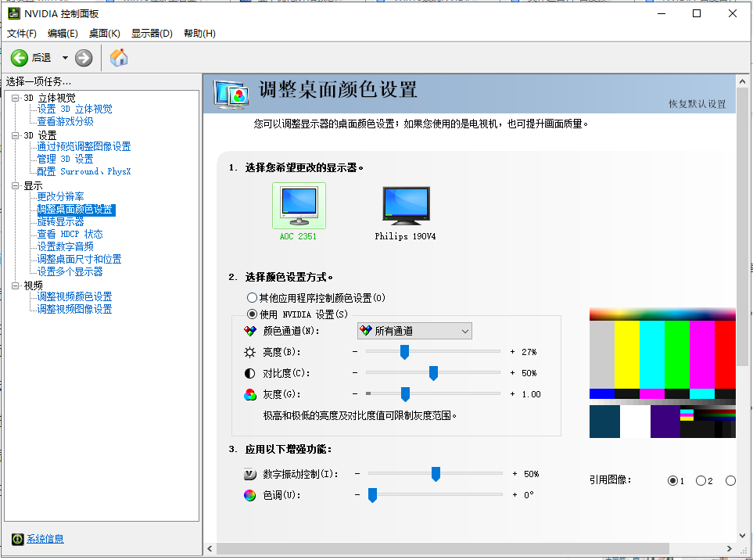
Task: Click the digital vibrance control icon
Action: click(x=251, y=473)
